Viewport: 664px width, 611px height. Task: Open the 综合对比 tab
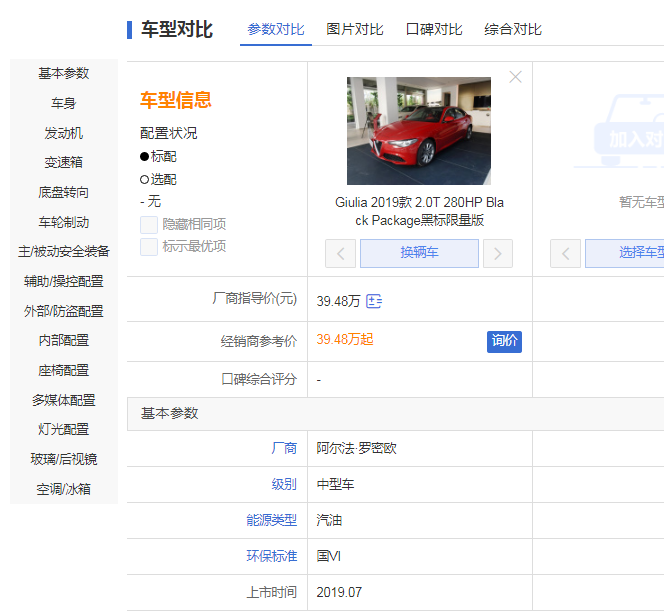[x=513, y=30]
